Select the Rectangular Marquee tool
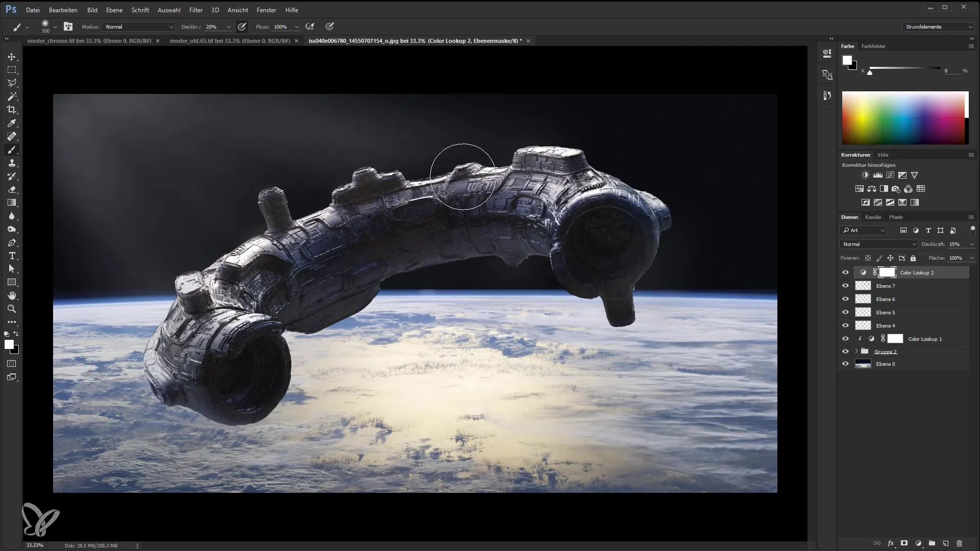This screenshot has width=980, height=551. click(12, 70)
